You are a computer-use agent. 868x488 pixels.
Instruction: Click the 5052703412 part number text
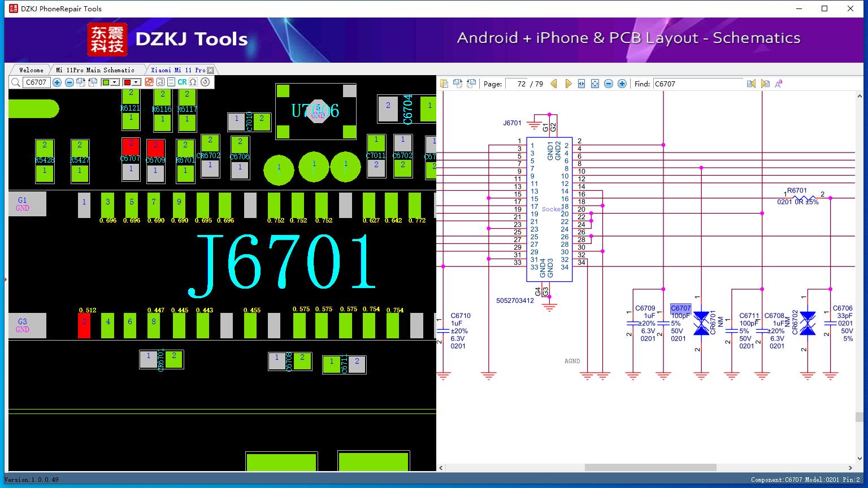pos(515,300)
